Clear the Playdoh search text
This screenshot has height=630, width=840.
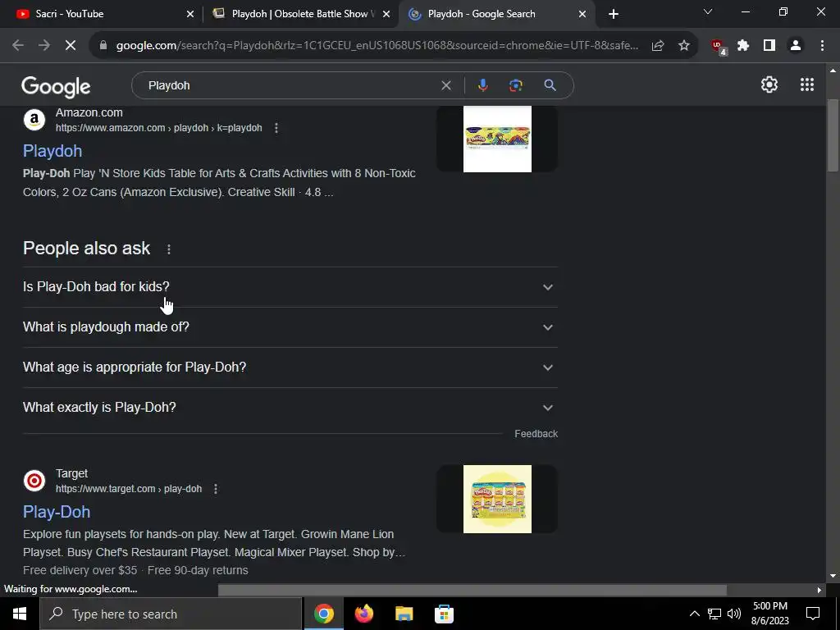tap(445, 85)
